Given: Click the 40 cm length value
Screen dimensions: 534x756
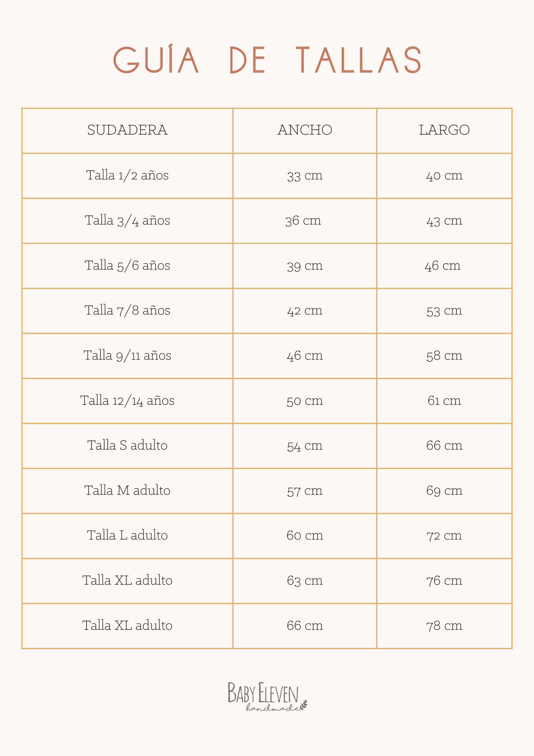Looking at the screenshot, I should [x=444, y=175].
